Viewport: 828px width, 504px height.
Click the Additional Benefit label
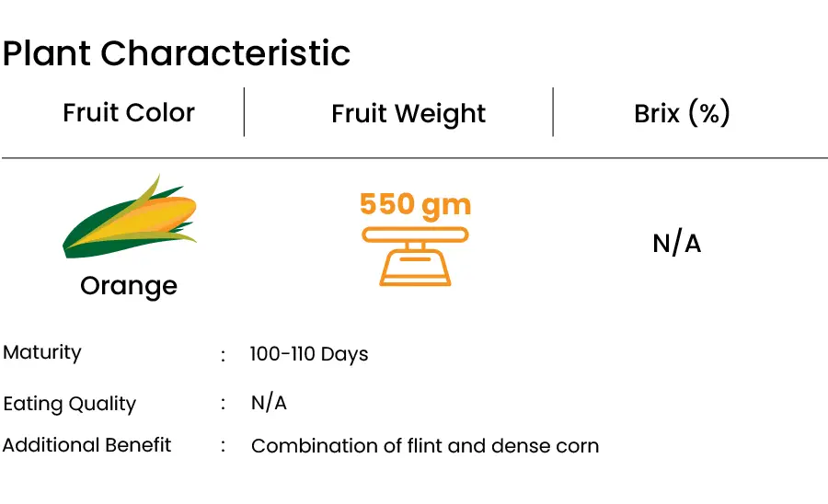pyautogui.click(x=87, y=445)
